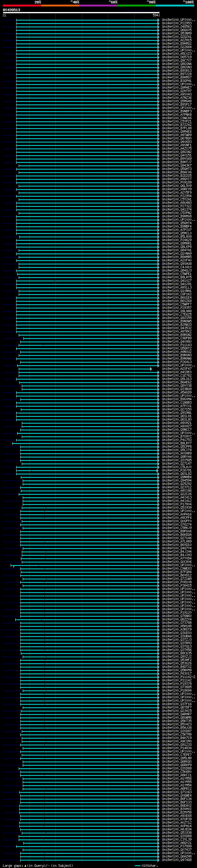197x868 pixels.
Task: Choose the UniRef100_B3GPH1 entry
Action: coord(177,81)
